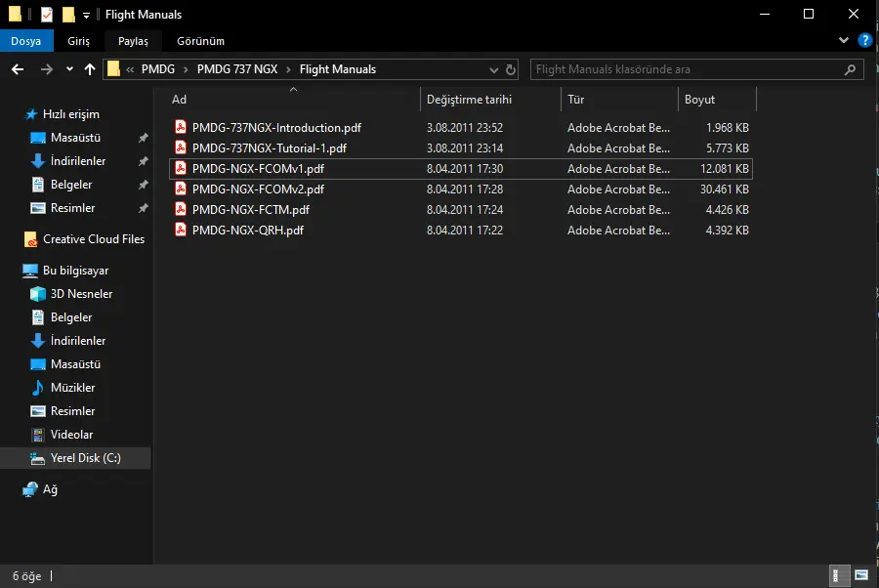The width and height of the screenshot is (879, 588).
Task: Open Masaüstü under Bu bilgisayar
Action: (x=75, y=363)
